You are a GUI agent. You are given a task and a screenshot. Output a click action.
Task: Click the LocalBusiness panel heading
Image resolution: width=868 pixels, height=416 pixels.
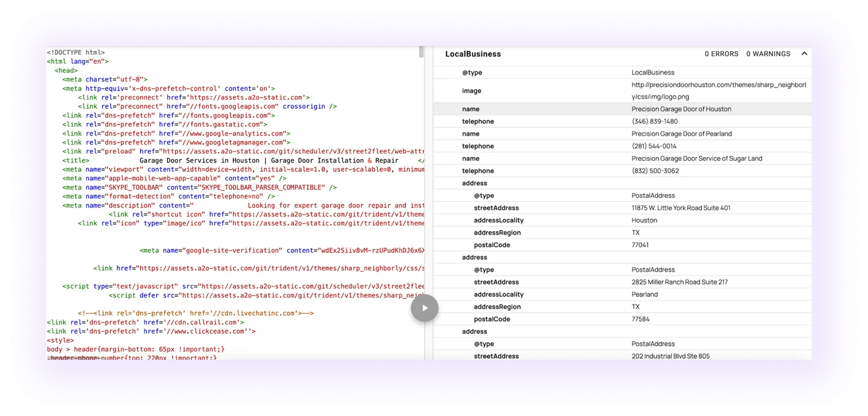tap(473, 54)
